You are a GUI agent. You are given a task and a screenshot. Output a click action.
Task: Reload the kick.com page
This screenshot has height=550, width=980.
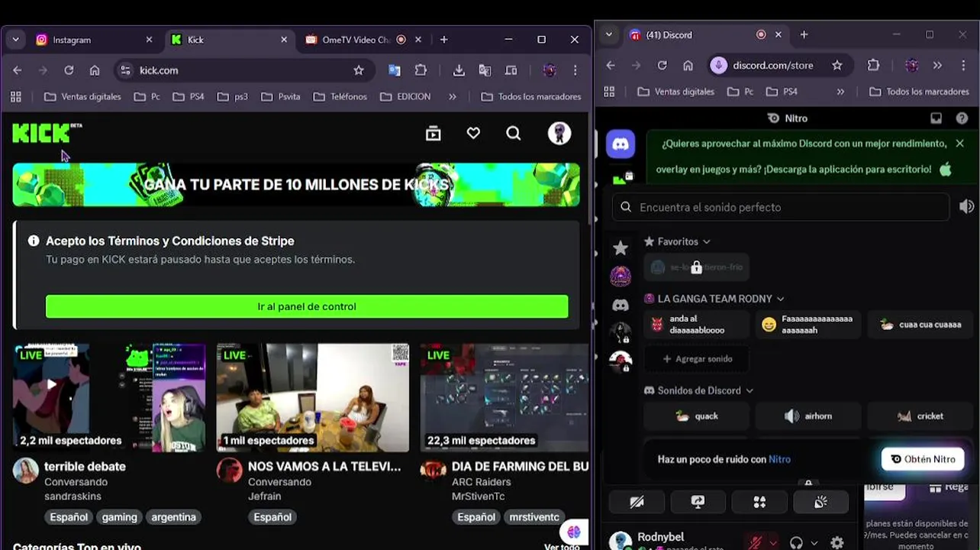[69, 70]
